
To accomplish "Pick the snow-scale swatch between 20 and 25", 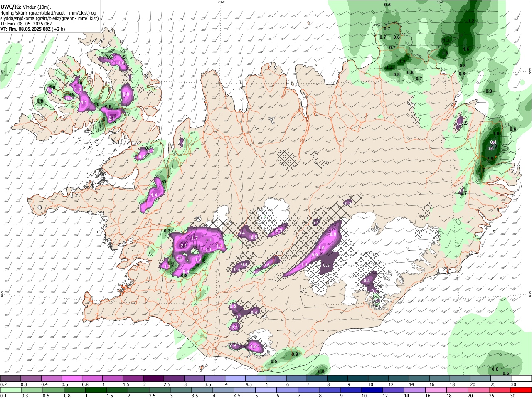I will 481,379.
